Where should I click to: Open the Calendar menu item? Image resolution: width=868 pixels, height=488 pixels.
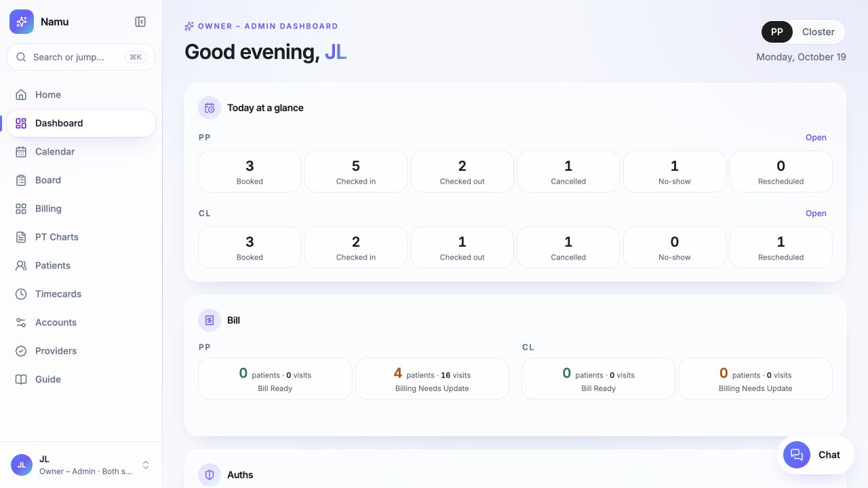tap(81, 152)
